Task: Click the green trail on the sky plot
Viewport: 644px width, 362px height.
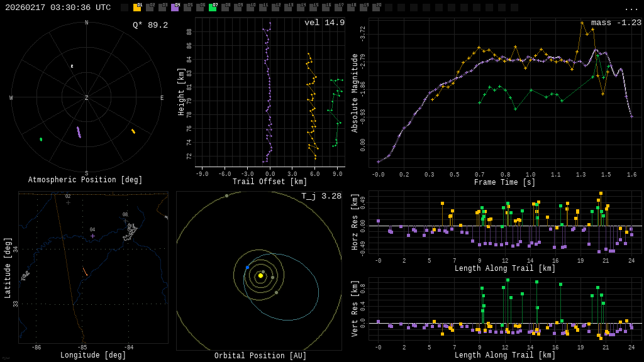Action: coord(41,140)
